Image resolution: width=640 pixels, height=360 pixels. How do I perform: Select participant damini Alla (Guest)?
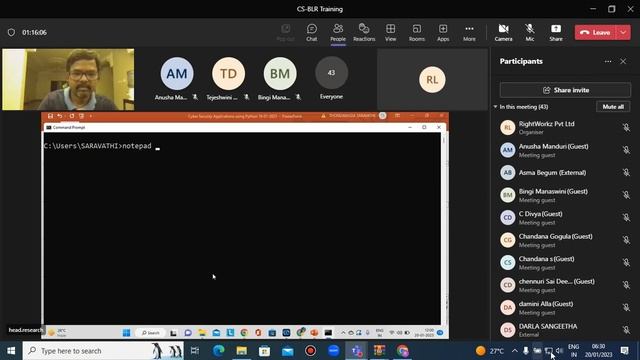pyautogui.click(x=565, y=307)
